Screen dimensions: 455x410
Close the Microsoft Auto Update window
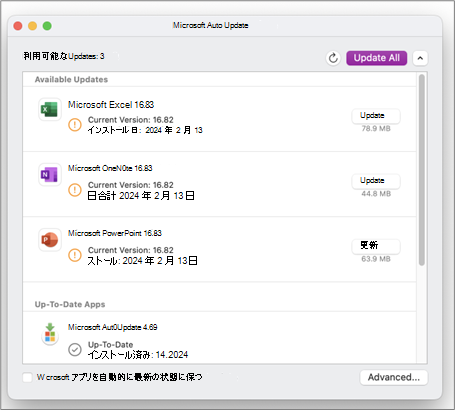pyautogui.click(x=18, y=26)
